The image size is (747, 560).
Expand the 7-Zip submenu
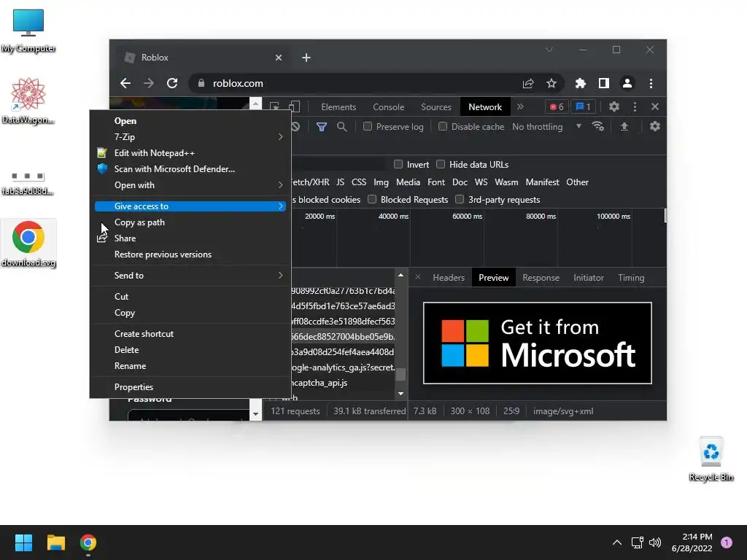point(190,136)
